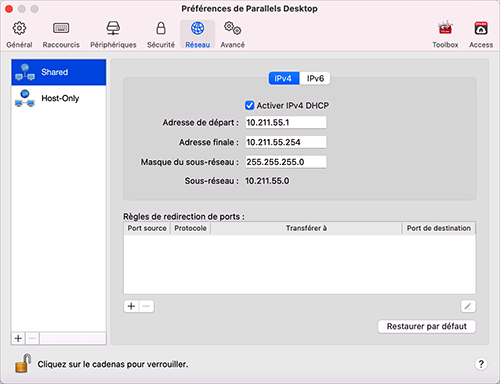
Task: Switch to the IPv6 tab
Action: tap(315, 78)
